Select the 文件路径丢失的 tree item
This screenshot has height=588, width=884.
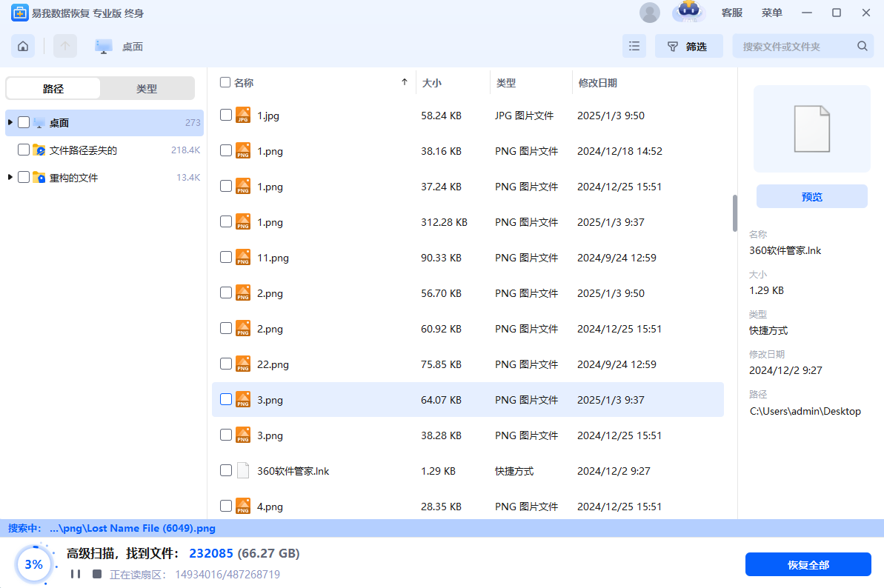tap(83, 150)
